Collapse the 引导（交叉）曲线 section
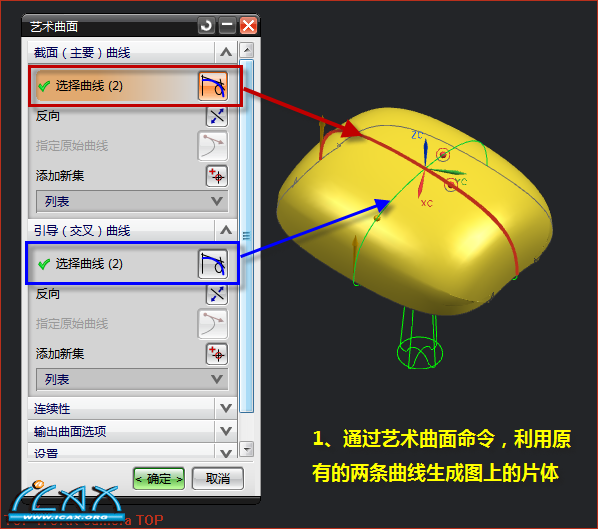Image resolution: width=598 pixels, height=529 pixels. pos(226,230)
